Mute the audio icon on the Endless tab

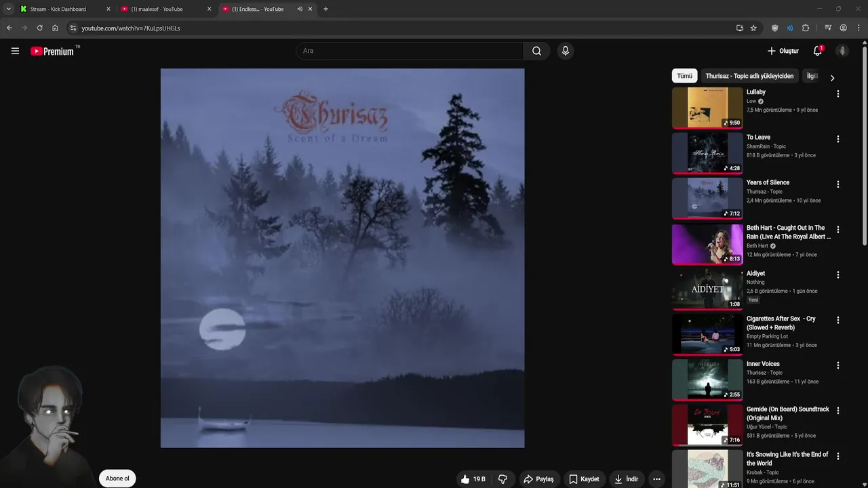(x=299, y=9)
